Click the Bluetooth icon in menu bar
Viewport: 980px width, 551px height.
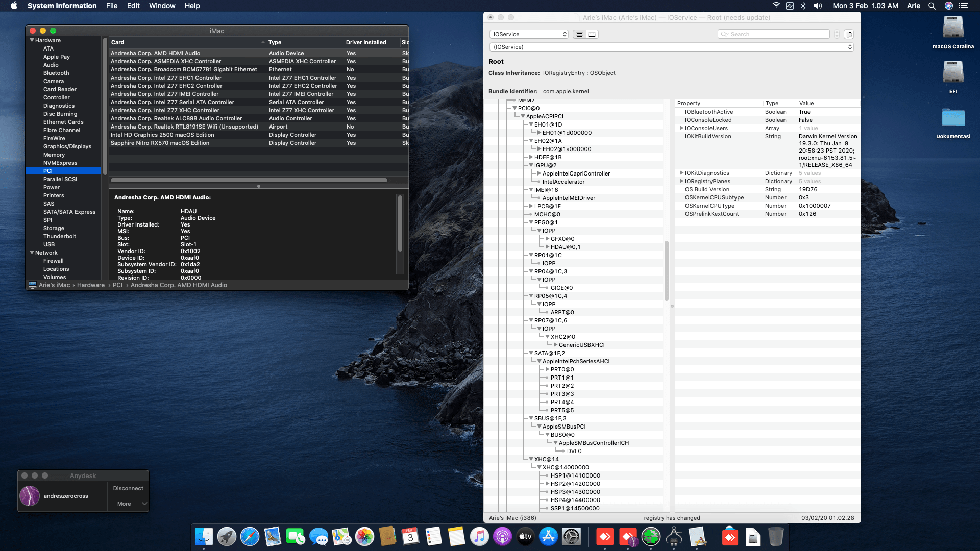point(803,6)
